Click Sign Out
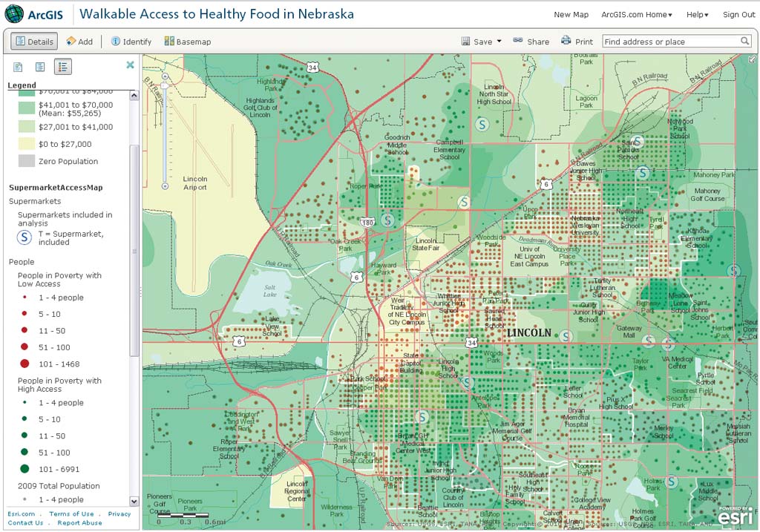Viewport: 760px width, 532px height. pyautogui.click(x=738, y=15)
